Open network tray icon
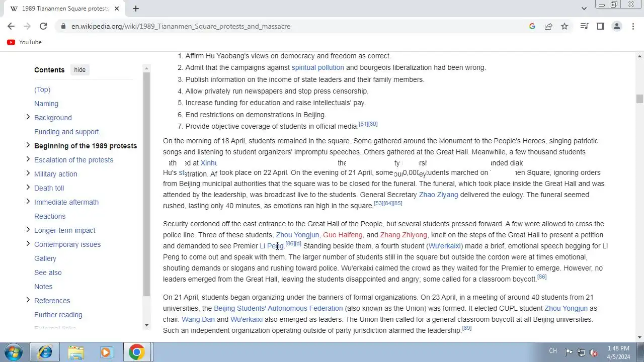This screenshot has height=362, width=644. point(581,352)
